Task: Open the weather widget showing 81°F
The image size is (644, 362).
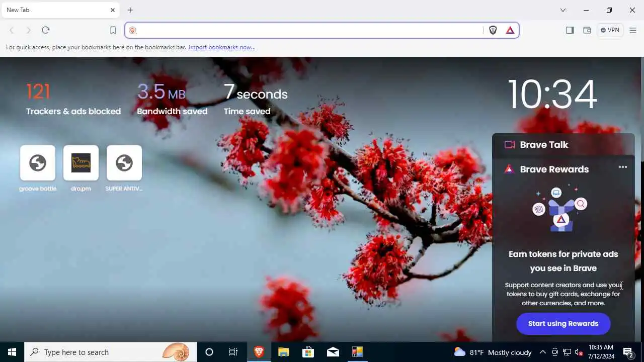Action: tap(493, 352)
